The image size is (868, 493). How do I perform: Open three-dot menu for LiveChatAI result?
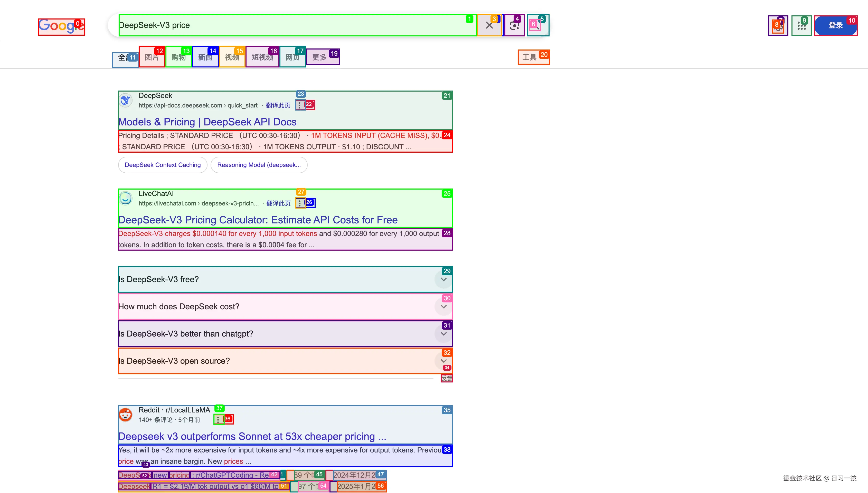pyautogui.click(x=300, y=203)
